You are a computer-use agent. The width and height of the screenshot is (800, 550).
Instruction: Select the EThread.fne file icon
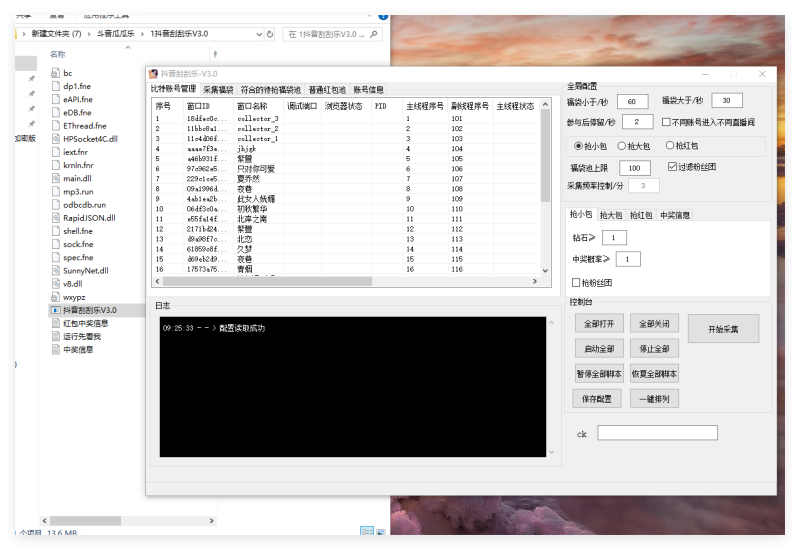tap(56, 126)
